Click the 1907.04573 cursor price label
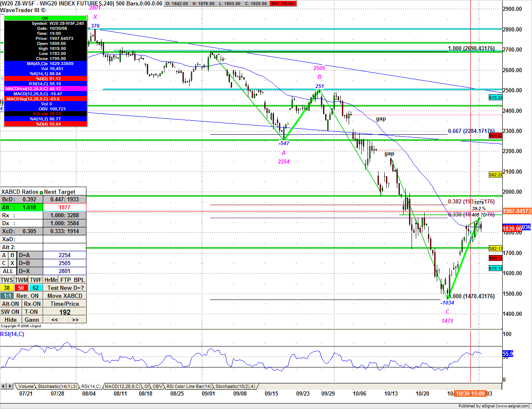The height and width of the screenshot is (409, 532). click(x=517, y=211)
